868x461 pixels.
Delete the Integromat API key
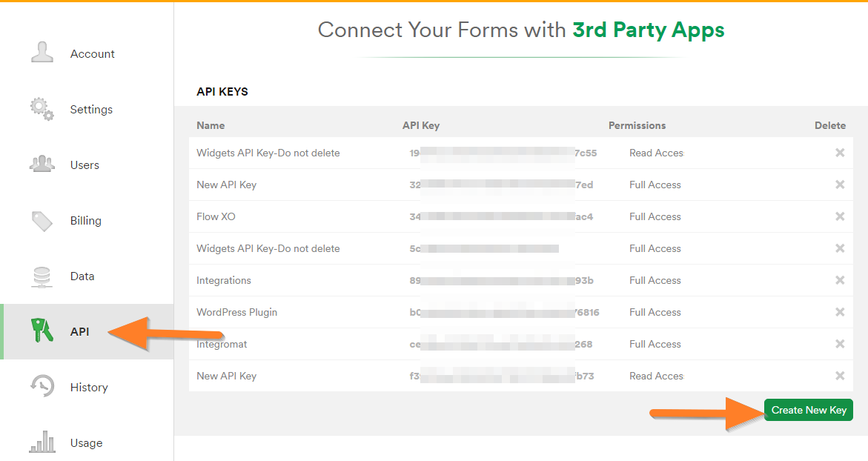(840, 344)
